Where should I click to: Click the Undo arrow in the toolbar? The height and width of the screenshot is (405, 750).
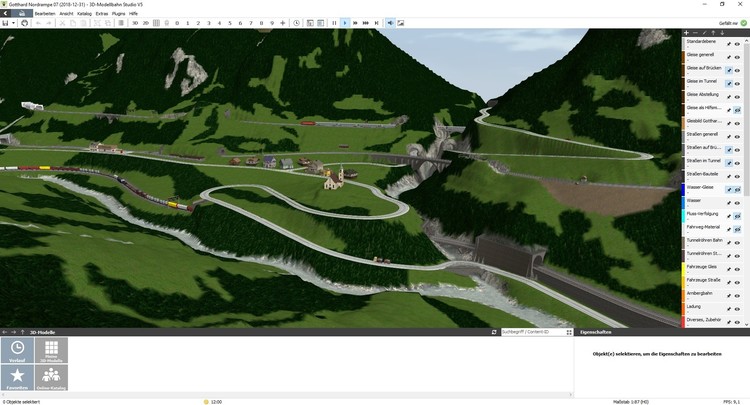click(x=38, y=23)
